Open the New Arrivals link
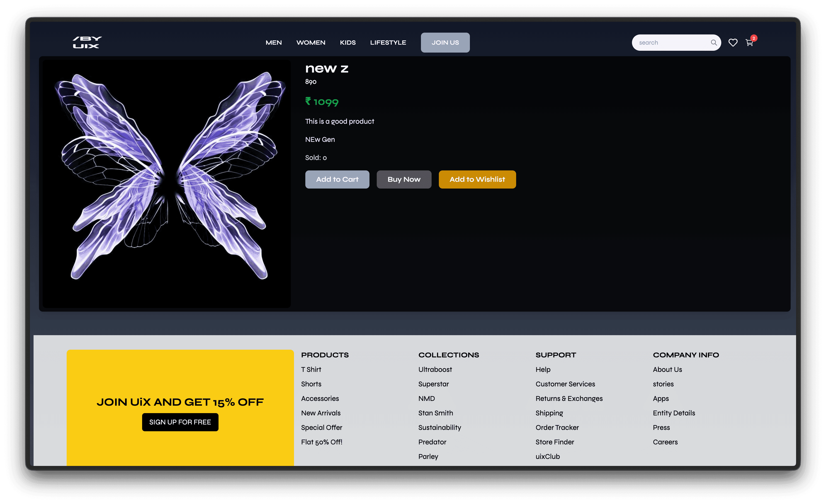The image size is (826, 504). tap(321, 413)
